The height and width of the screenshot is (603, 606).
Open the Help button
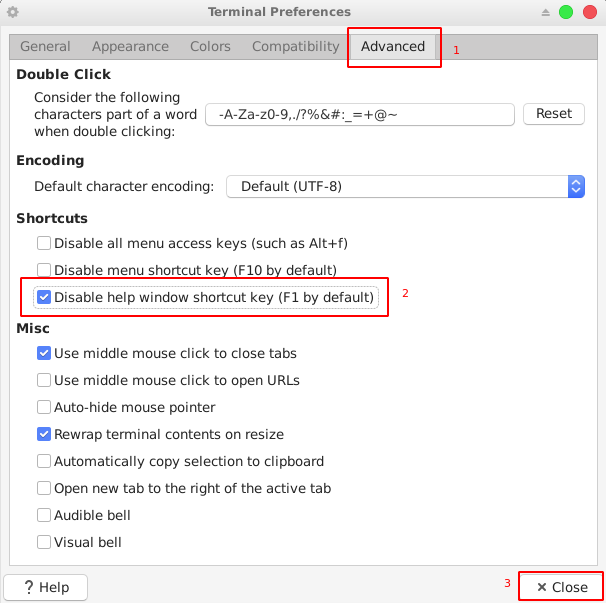coord(46,587)
